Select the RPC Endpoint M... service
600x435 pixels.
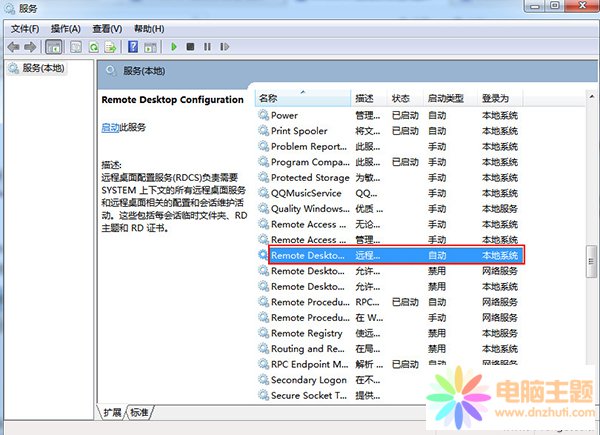coord(388,364)
